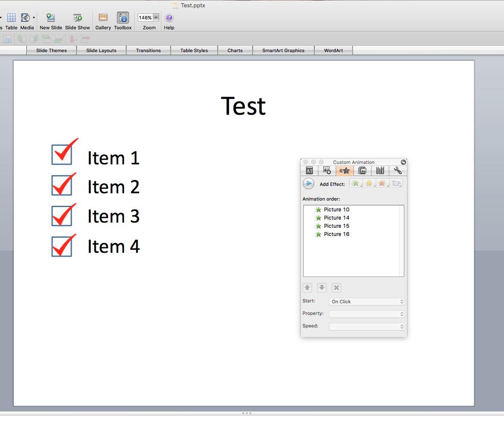
Task: Open the Scrapbook palette
Action: click(362, 170)
